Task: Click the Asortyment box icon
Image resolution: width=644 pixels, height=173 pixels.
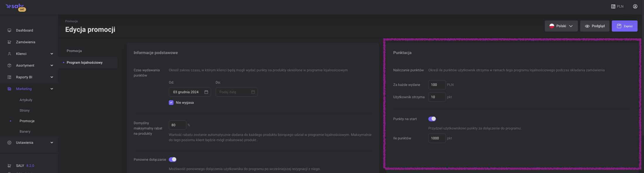Action: pyautogui.click(x=9, y=65)
